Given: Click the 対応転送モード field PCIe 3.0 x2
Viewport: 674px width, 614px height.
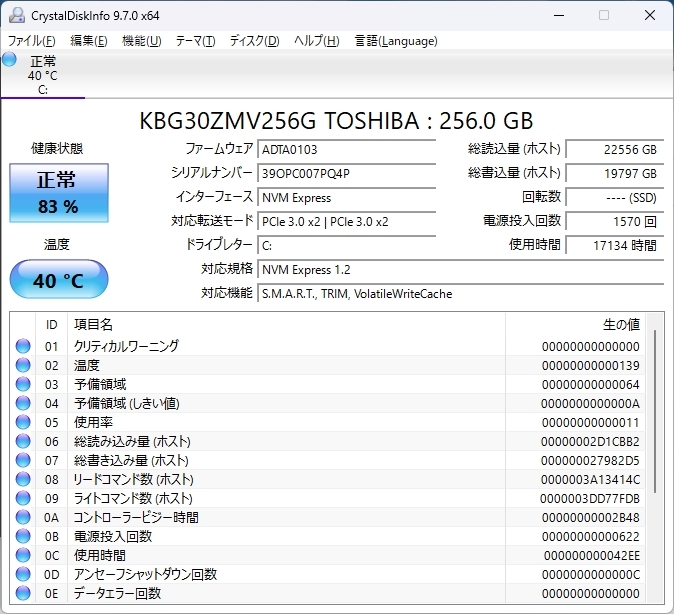Looking at the screenshot, I should tap(346, 222).
